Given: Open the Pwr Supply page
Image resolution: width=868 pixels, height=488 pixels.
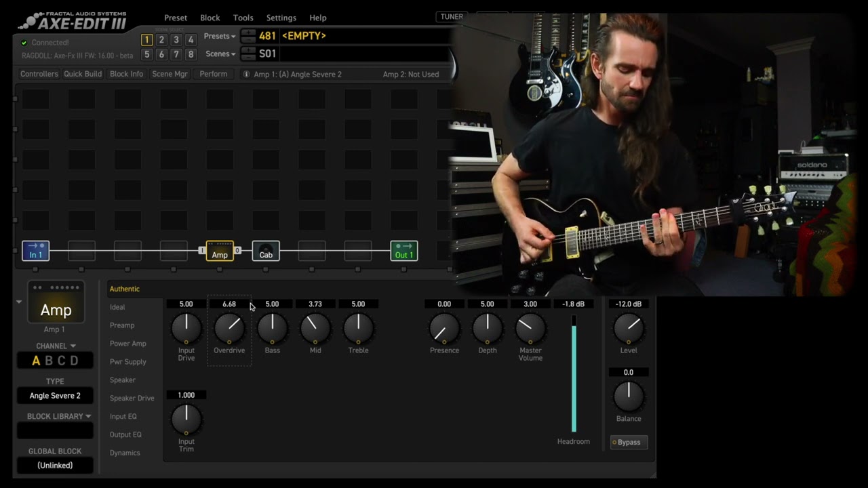Looking at the screenshot, I should (x=128, y=362).
